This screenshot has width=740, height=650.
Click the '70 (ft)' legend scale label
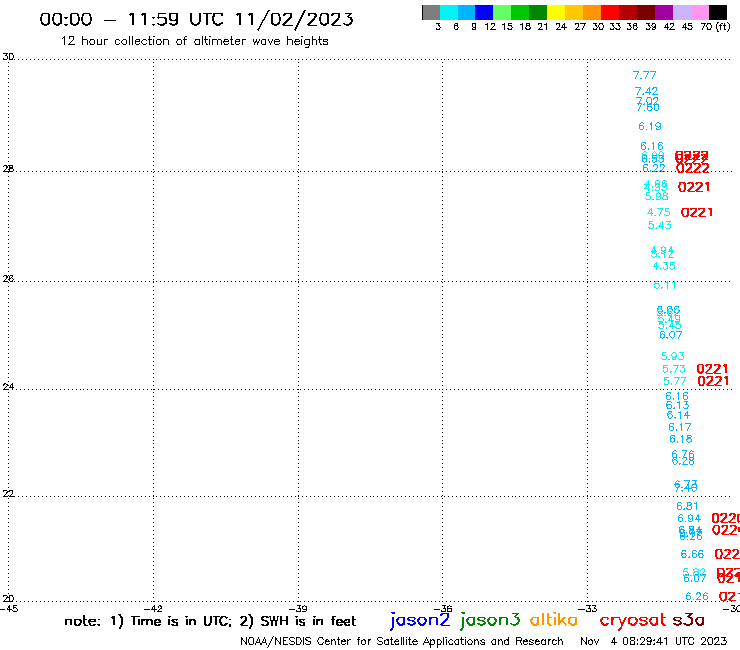(x=715, y=27)
